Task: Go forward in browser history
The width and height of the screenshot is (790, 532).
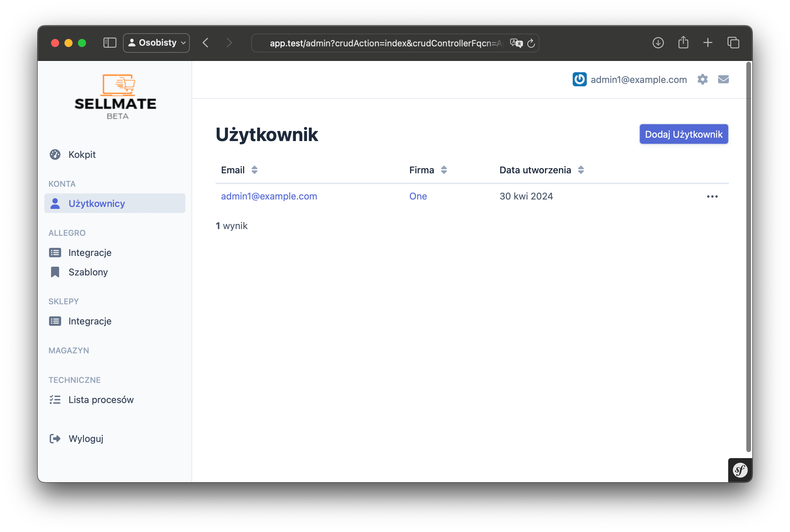Action: point(229,43)
